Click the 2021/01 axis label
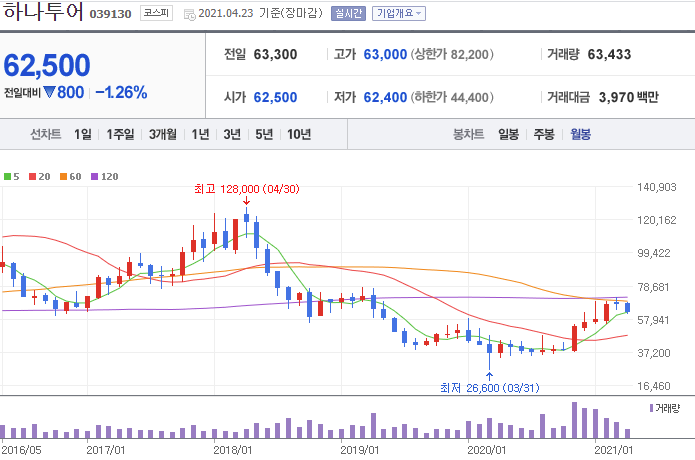Viewport: 695px width, 460px height. click(614, 450)
